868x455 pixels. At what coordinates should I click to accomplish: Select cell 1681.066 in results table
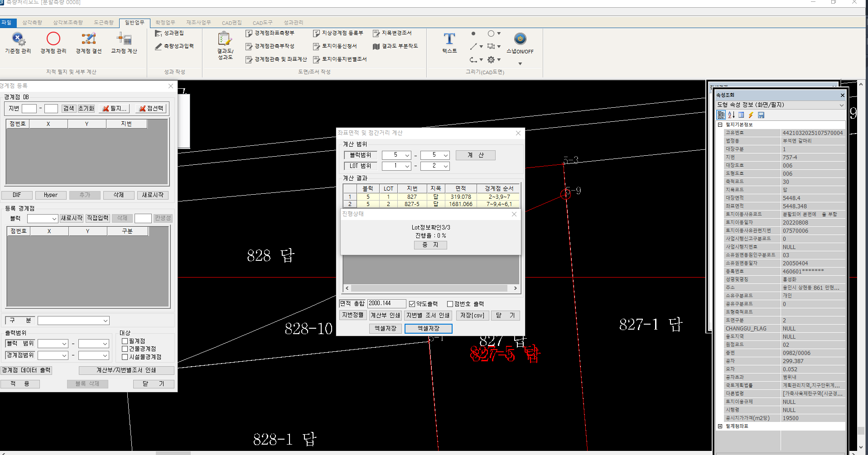460,204
